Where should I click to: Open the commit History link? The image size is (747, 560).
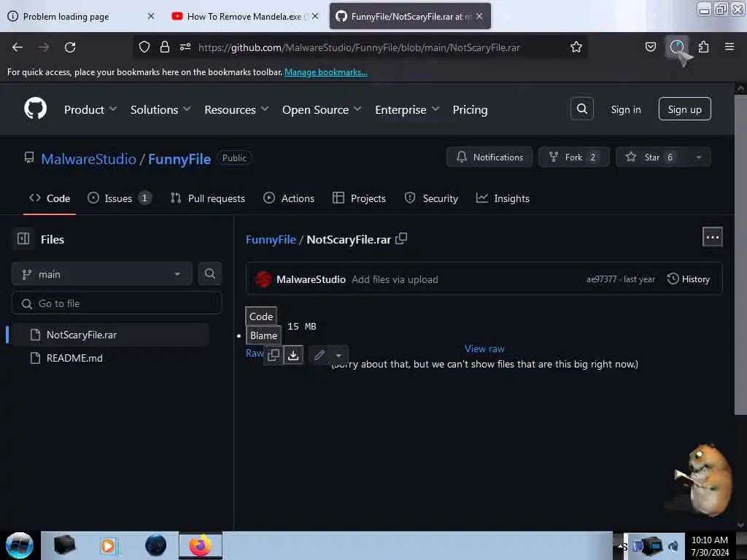coord(689,279)
